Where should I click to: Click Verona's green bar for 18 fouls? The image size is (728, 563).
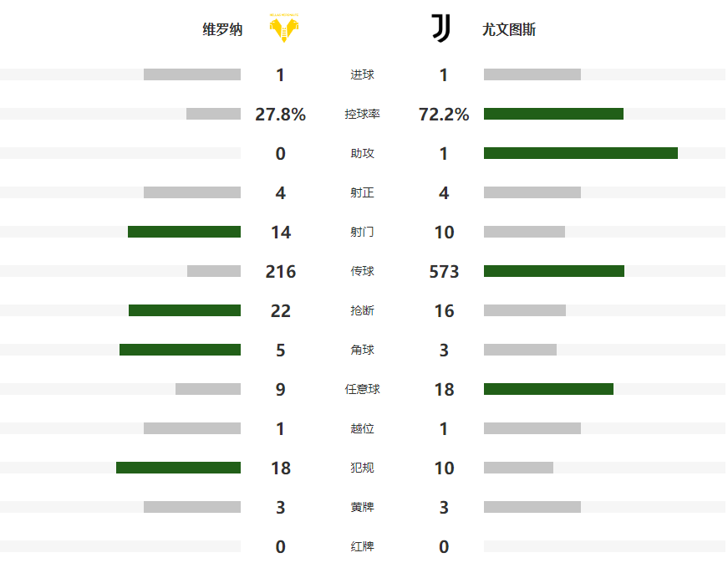click(x=178, y=468)
